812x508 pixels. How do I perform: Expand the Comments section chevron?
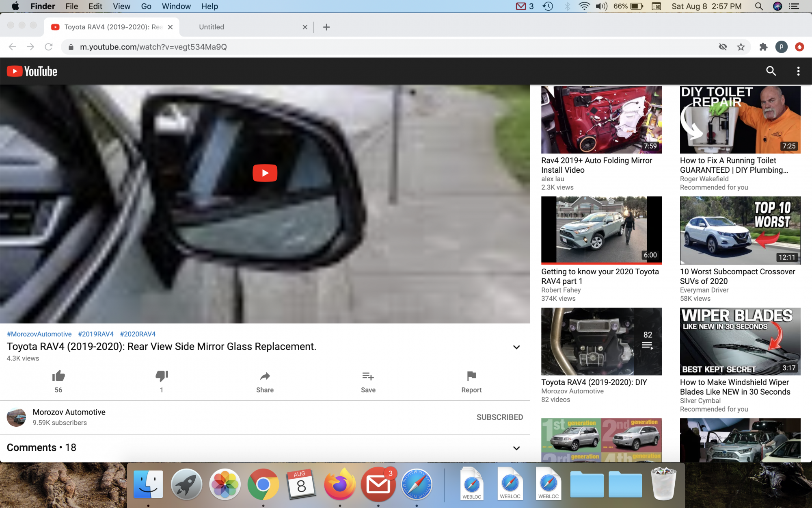[516, 448]
